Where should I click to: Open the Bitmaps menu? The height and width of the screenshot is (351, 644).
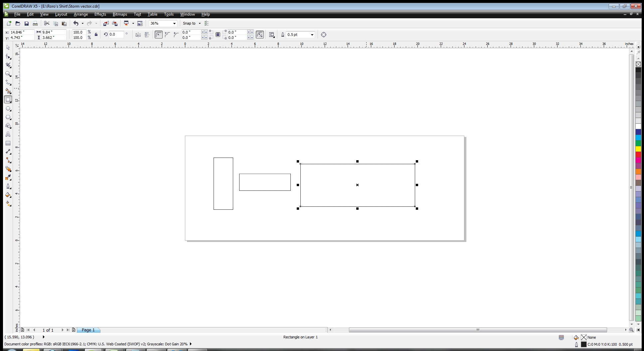[x=120, y=14]
